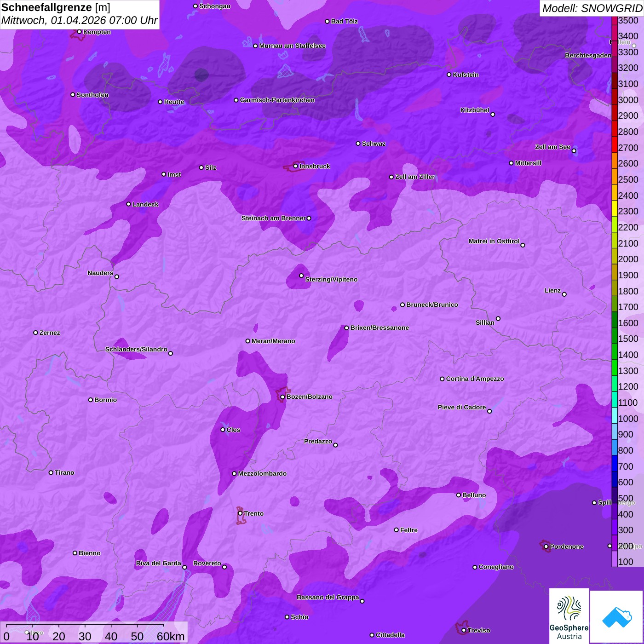Click the 'Cortina d'Ampezzo' label

pyautogui.click(x=475, y=379)
